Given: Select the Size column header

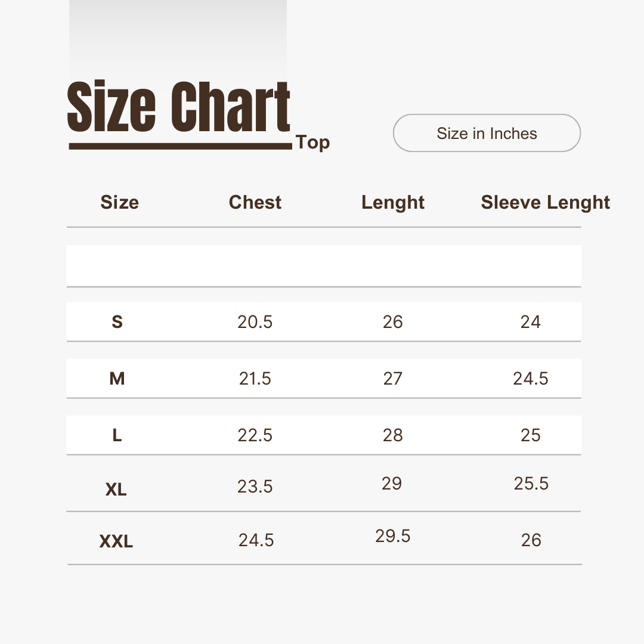Looking at the screenshot, I should [119, 202].
